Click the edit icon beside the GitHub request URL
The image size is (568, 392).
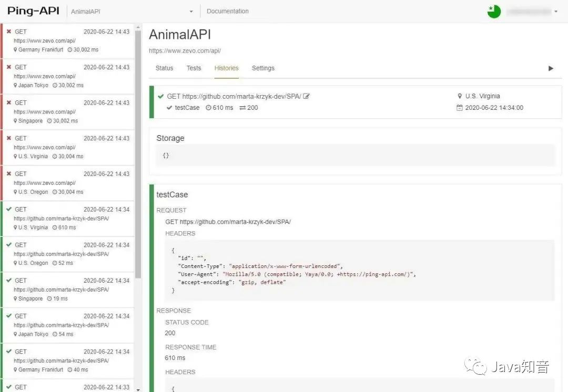pos(307,96)
